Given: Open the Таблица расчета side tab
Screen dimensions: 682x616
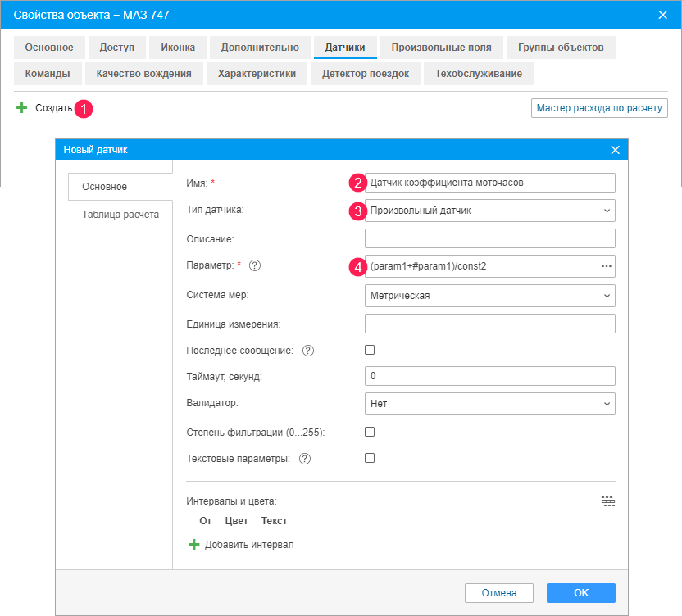Looking at the screenshot, I should [120, 215].
